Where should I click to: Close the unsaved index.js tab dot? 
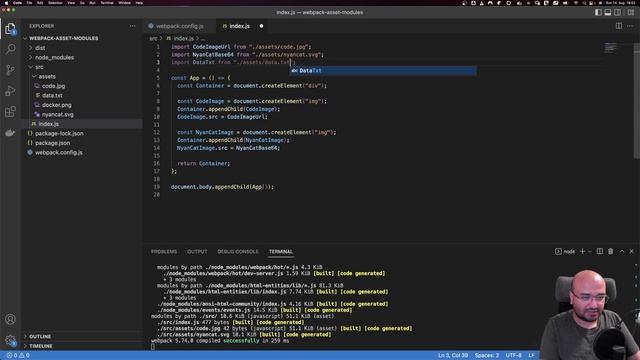(x=261, y=26)
